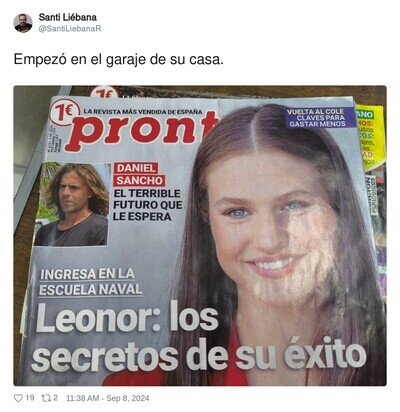Click the red DANIEL SANCHO label
This screenshot has height=412, width=400.
[x=139, y=174]
